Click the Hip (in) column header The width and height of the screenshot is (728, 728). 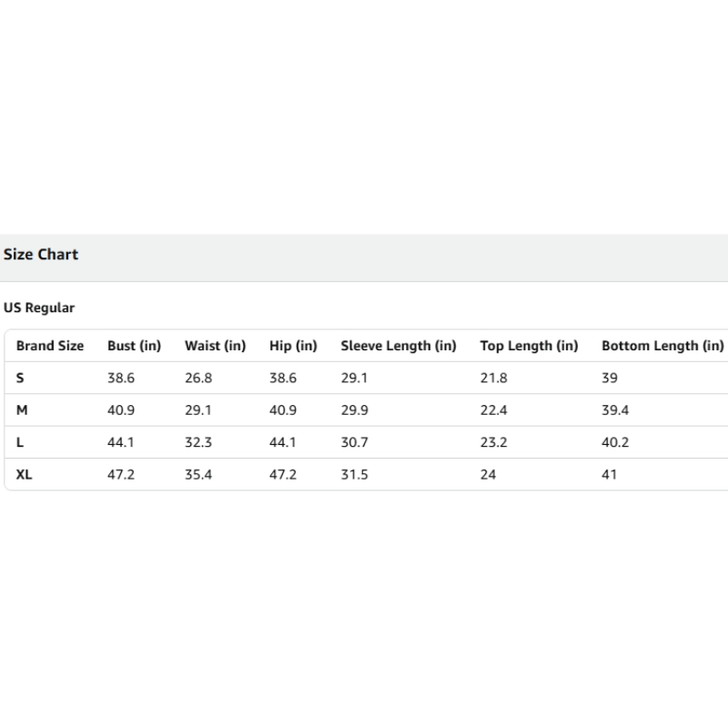click(x=293, y=346)
